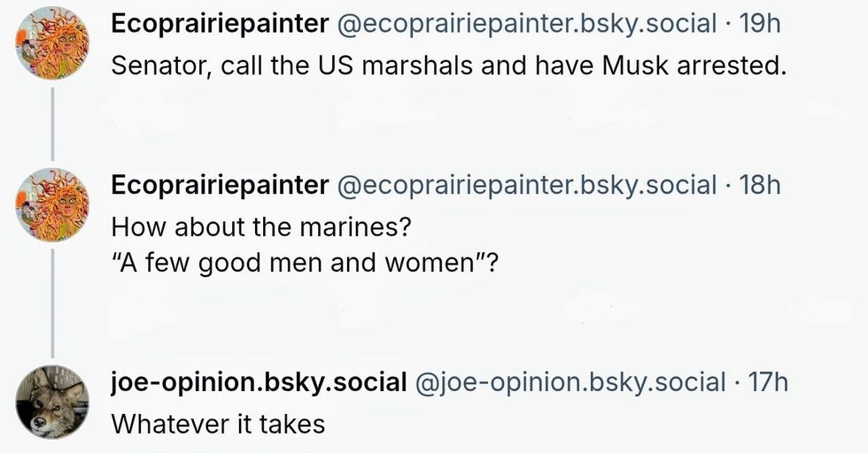Open the 17h timestamp link
The height and width of the screenshot is (453, 868).
(x=768, y=382)
